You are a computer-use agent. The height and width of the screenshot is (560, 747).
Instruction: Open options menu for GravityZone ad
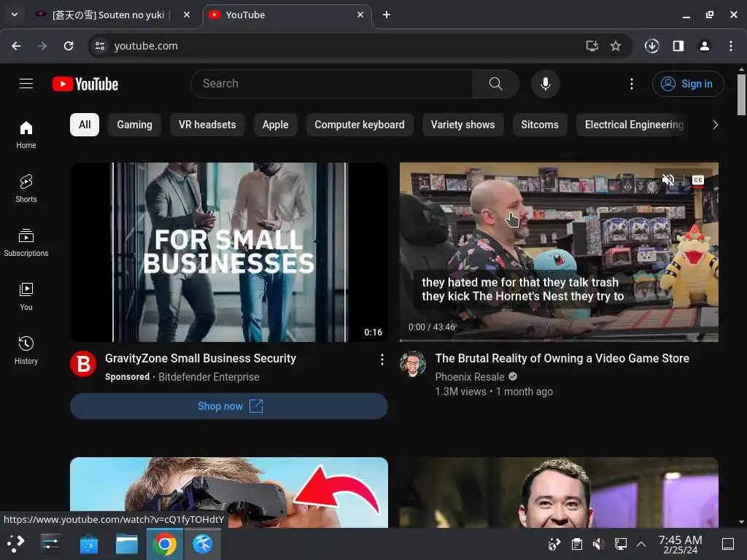coord(382,359)
